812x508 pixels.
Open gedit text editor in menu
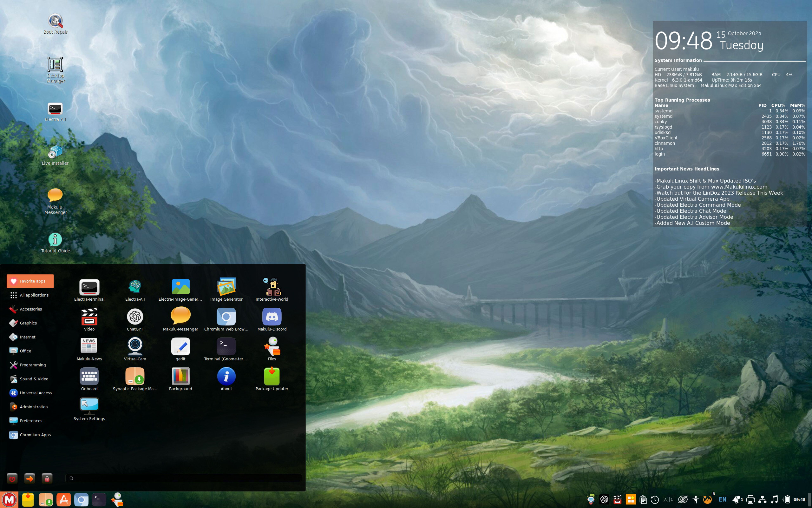pos(180,350)
